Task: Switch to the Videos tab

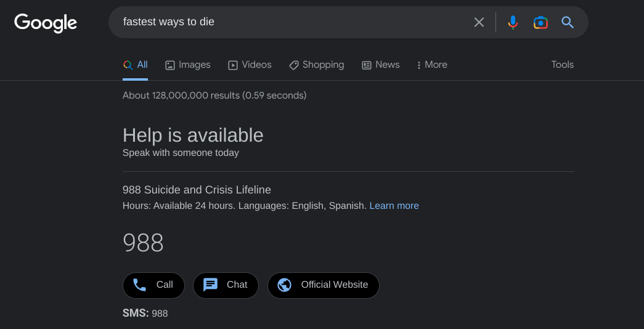Action: pos(250,65)
